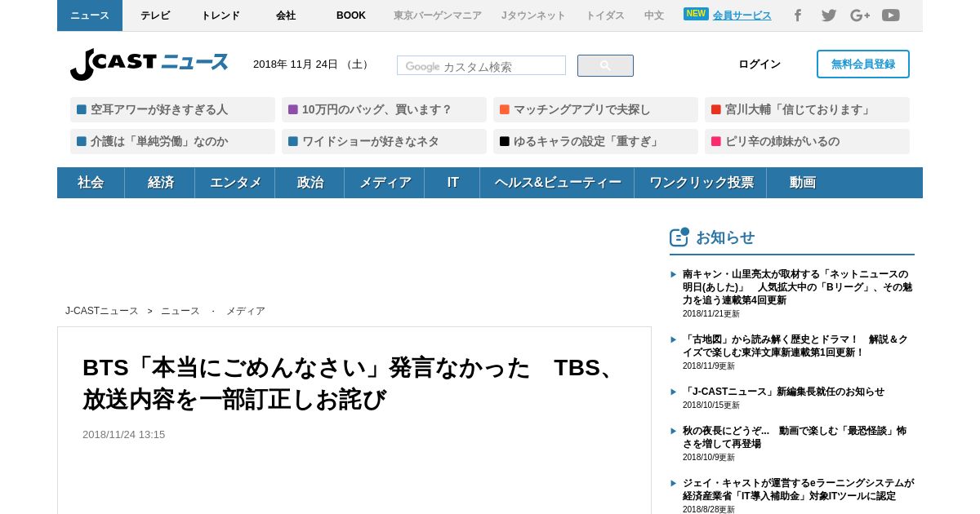980x514 pixels.
Task: Open 動画 category in navigation
Action: point(802,183)
